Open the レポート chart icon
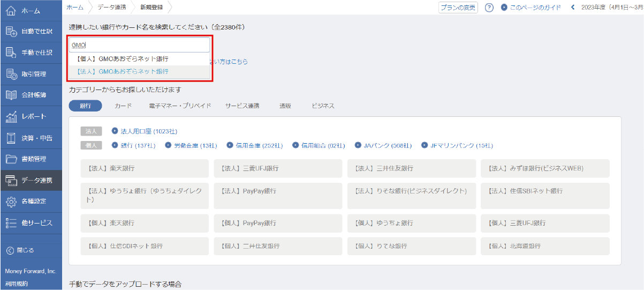The image size is (644, 290). click(x=12, y=116)
